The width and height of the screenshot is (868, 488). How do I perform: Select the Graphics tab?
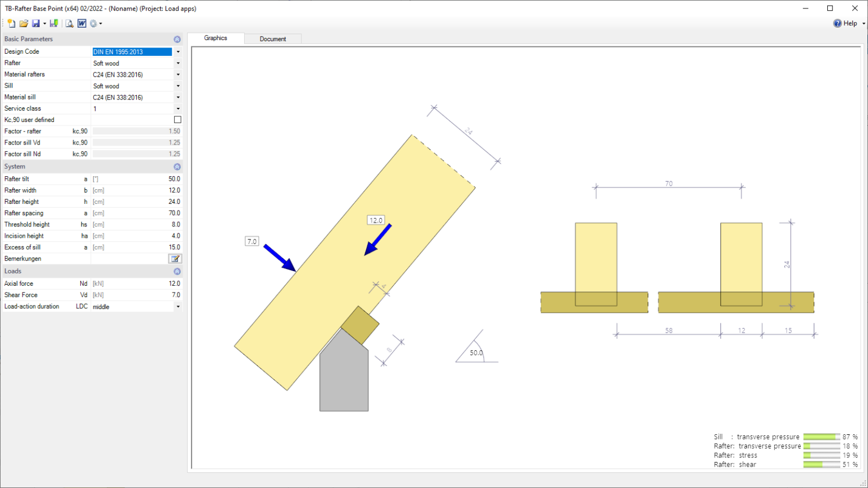click(x=216, y=38)
